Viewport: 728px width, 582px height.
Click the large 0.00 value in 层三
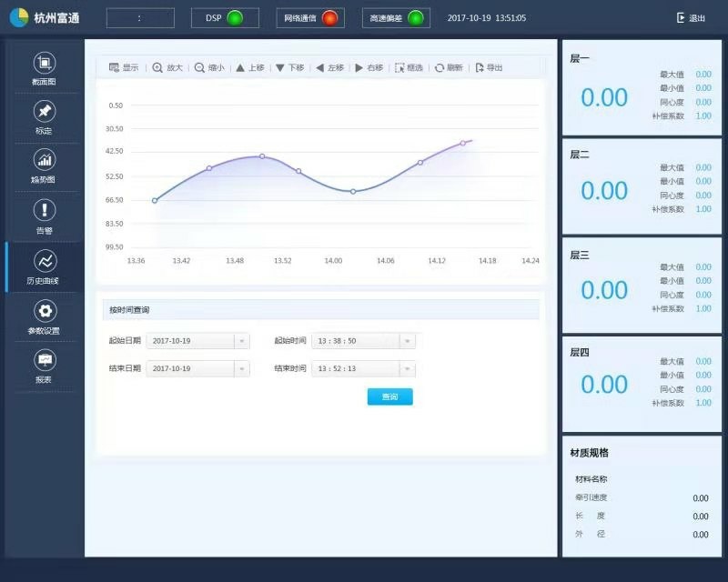[604, 290]
